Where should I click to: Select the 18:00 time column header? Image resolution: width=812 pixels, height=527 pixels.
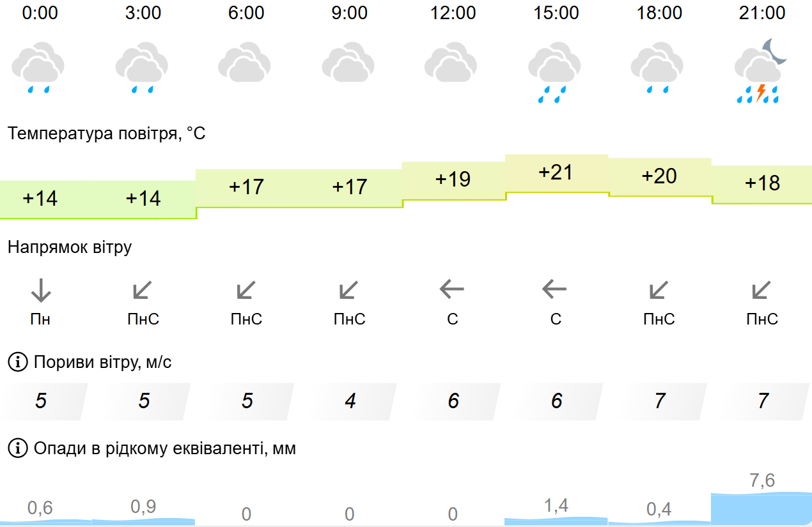pyautogui.click(x=659, y=13)
